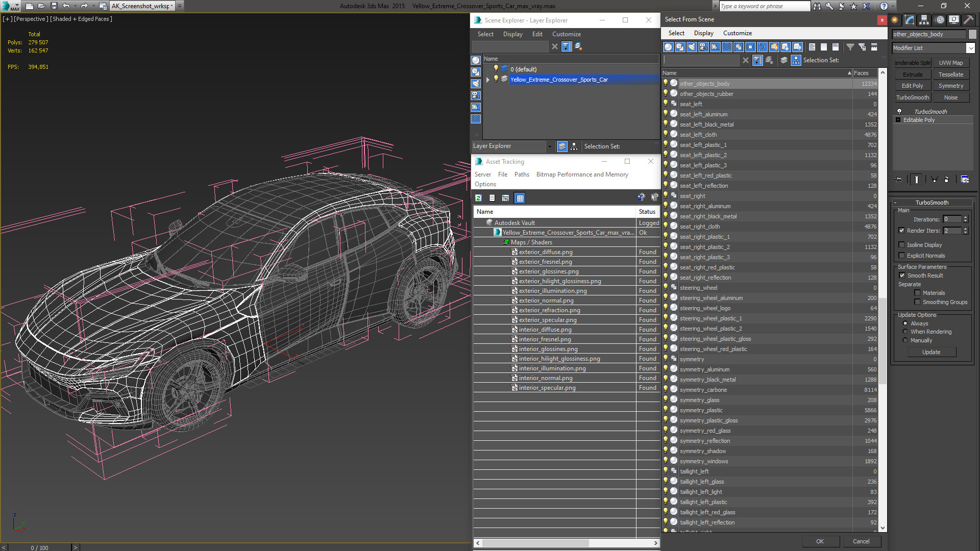The height and width of the screenshot is (551, 980).
Task: Click OK button in Select From Scene
Action: (x=820, y=541)
